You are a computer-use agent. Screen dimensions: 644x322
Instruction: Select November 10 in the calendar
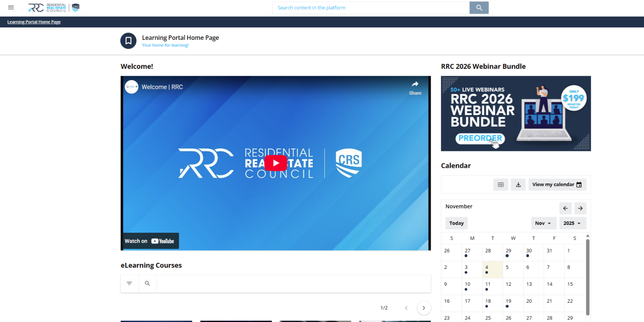coord(472,286)
